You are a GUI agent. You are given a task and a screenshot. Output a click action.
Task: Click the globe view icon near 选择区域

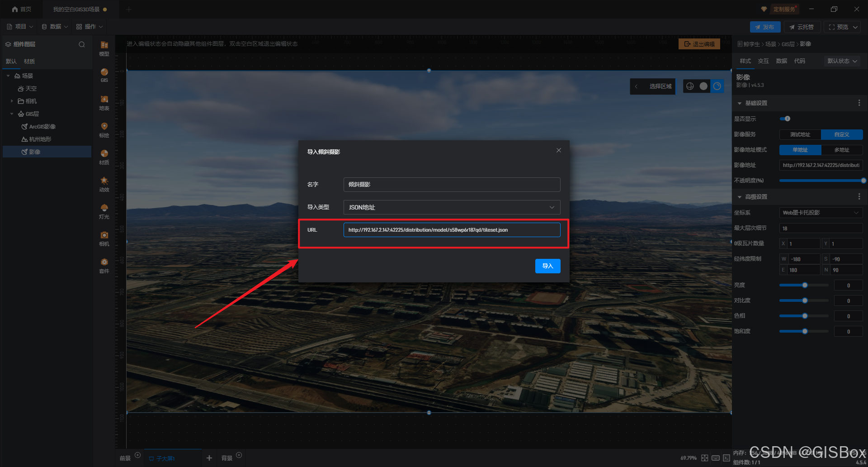click(x=690, y=86)
